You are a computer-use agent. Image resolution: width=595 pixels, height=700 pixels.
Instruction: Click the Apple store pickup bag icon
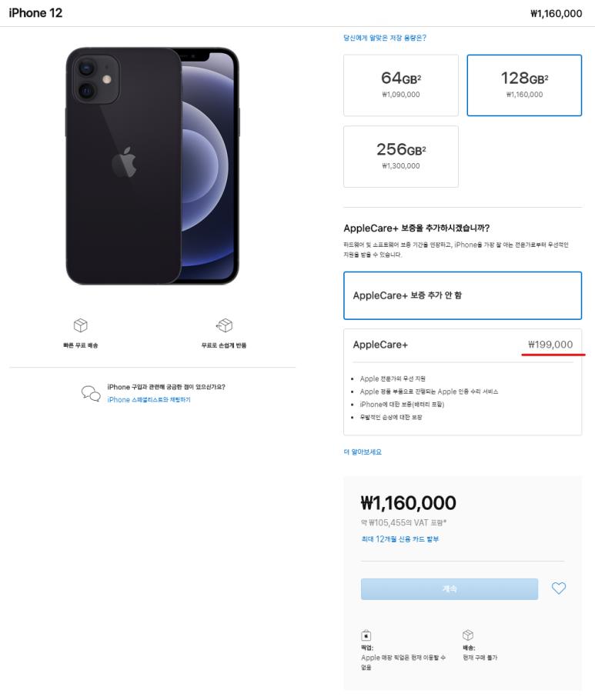coord(366,635)
